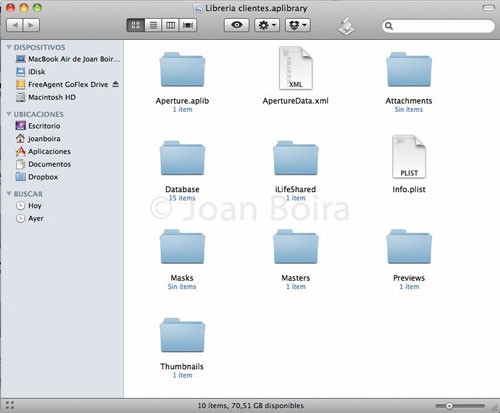Click the Thumbnails folder name label
500x413 pixels.
(x=182, y=366)
